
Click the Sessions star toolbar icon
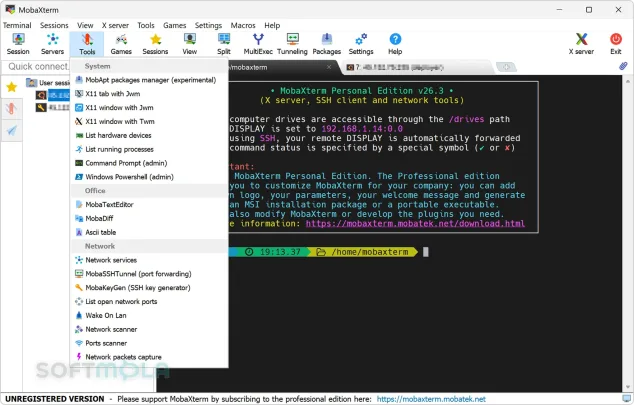coord(155,44)
